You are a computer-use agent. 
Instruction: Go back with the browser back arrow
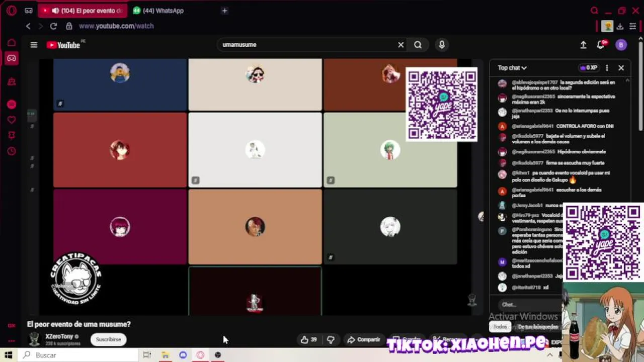tap(28, 26)
